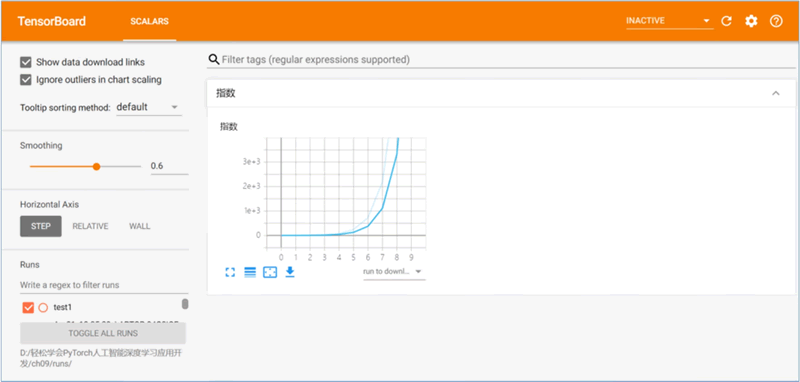Image resolution: width=800 pixels, height=382 pixels.
Task: Open the INACTIVE dashboards dropdown
Action: pyautogui.click(x=669, y=21)
